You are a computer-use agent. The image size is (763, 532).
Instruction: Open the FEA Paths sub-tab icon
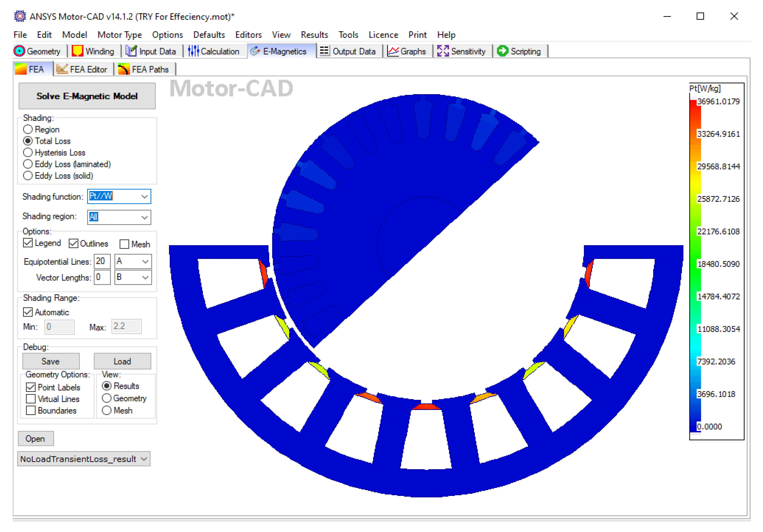coord(124,69)
